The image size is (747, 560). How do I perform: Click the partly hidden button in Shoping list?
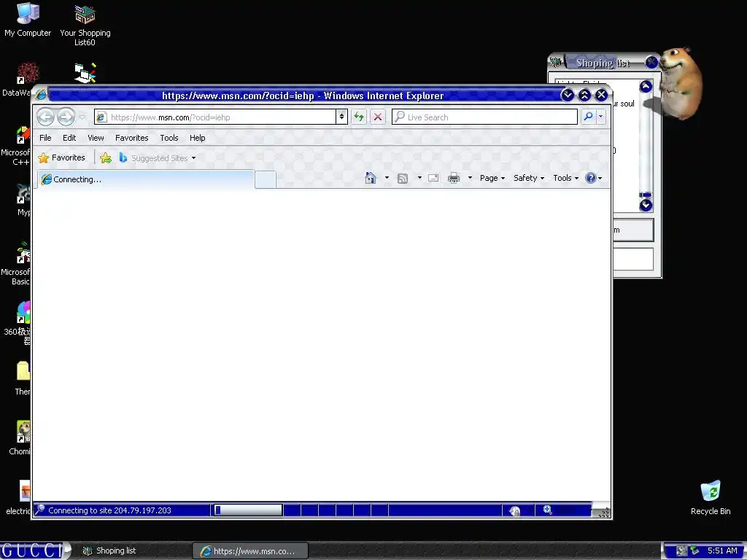pos(633,230)
